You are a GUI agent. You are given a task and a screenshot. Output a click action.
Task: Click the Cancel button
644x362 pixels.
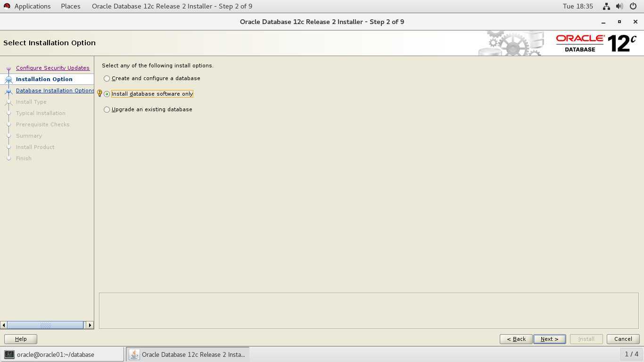pyautogui.click(x=623, y=339)
